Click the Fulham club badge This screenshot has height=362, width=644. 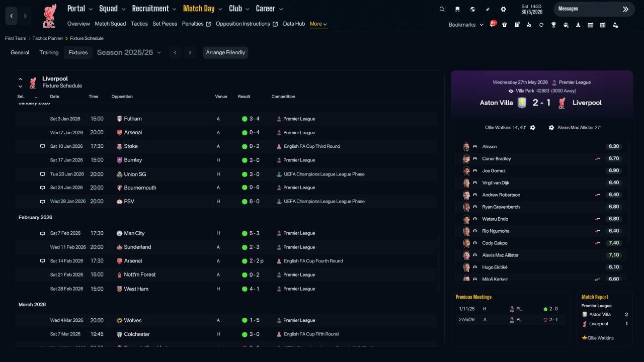(119, 119)
